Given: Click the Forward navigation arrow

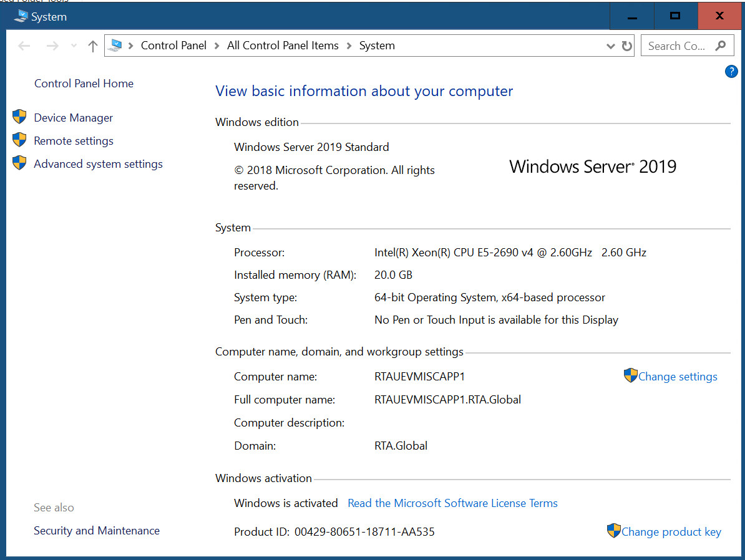Looking at the screenshot, I should click(x=52, y=46).
